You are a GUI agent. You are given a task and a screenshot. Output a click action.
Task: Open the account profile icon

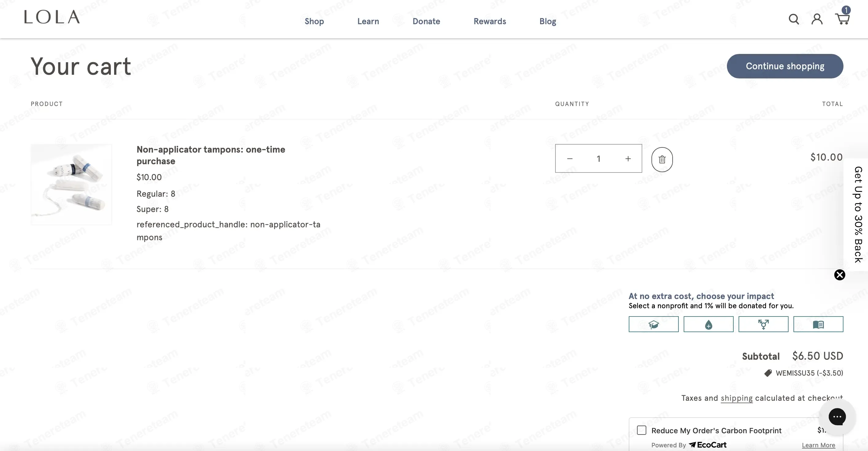point(817,19)
